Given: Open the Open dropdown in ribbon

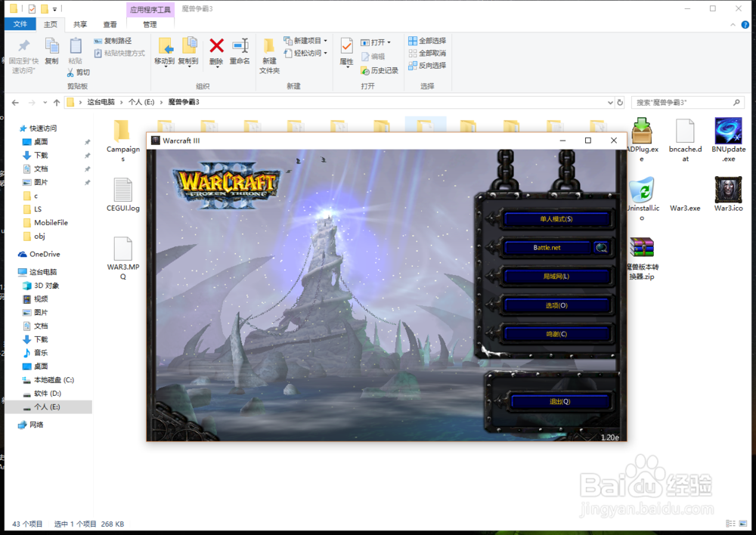Looking at the screenshot, I should pos(376,42).
